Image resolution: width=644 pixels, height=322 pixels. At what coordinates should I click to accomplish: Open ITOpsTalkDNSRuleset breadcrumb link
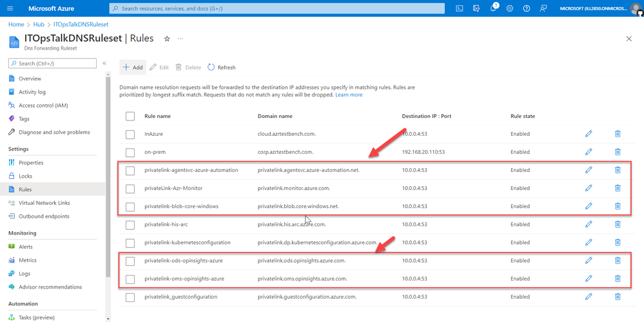coord(81,24)
